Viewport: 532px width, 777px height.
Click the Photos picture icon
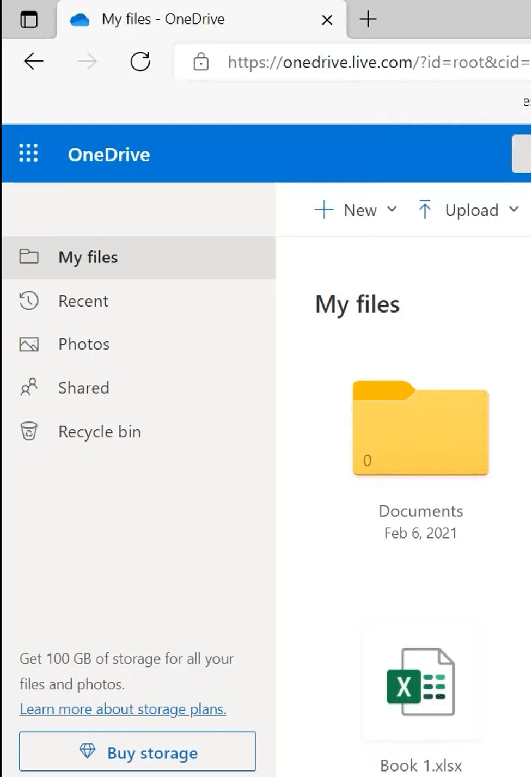pos(29,344)
